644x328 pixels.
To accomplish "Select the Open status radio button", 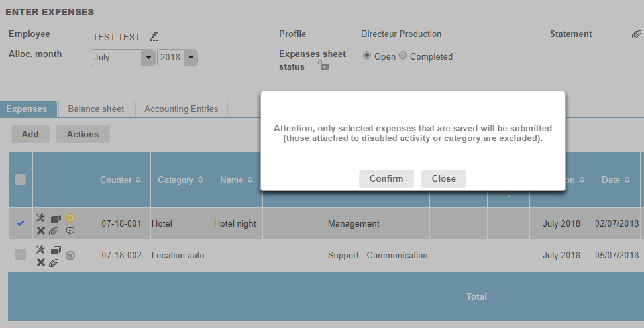I will point(367,56).
